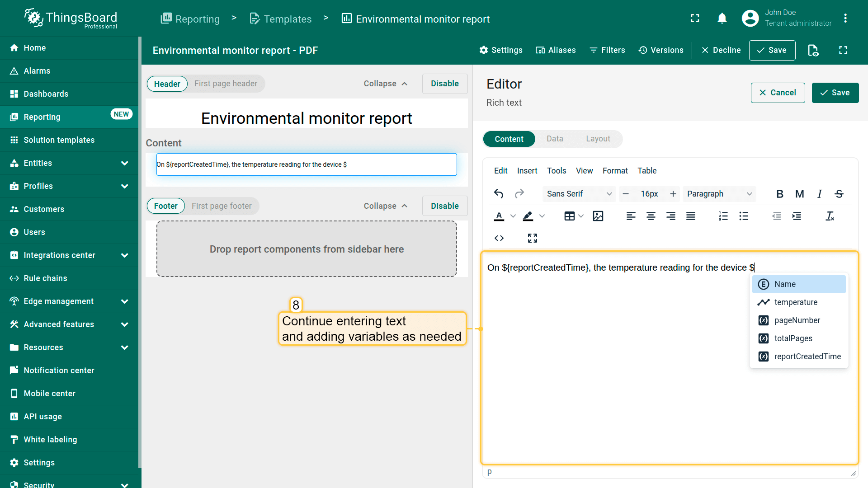Select the Content tab in editor

[x=509, y=139]
